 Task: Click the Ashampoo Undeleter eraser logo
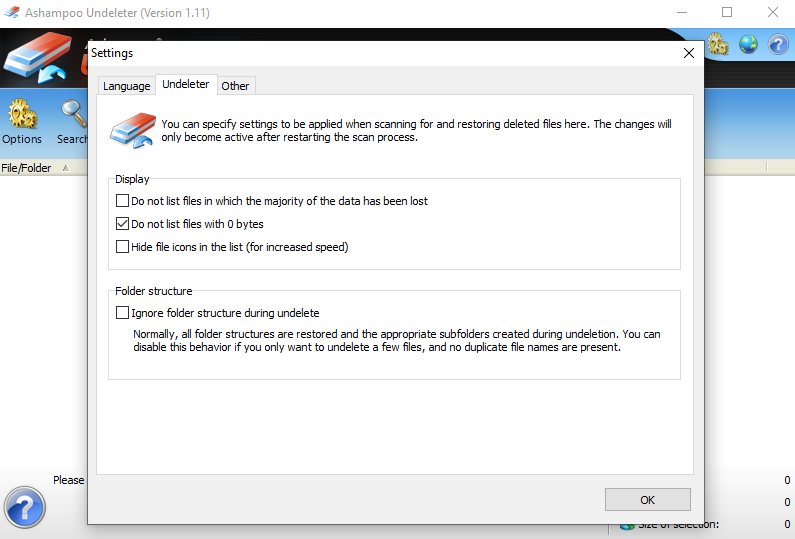point(38,58)
